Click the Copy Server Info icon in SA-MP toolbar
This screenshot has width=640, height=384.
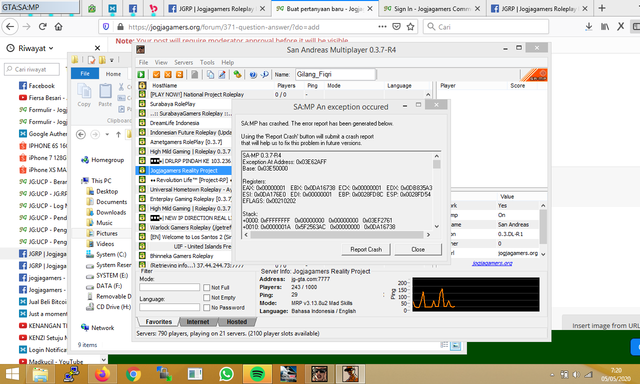[210, 74]
